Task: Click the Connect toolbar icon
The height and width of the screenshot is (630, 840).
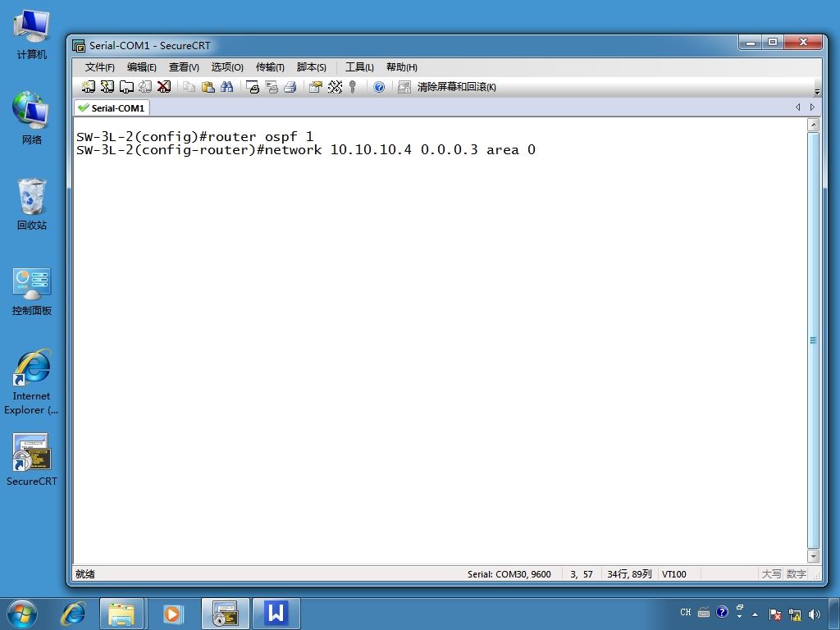Action: click(x=89, y=87)
